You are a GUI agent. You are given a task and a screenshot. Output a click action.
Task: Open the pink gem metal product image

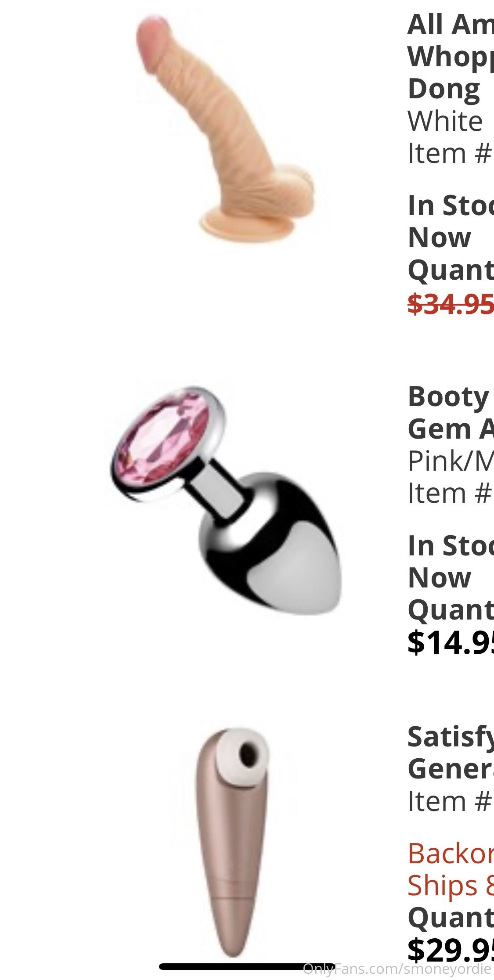click(225, 501)
